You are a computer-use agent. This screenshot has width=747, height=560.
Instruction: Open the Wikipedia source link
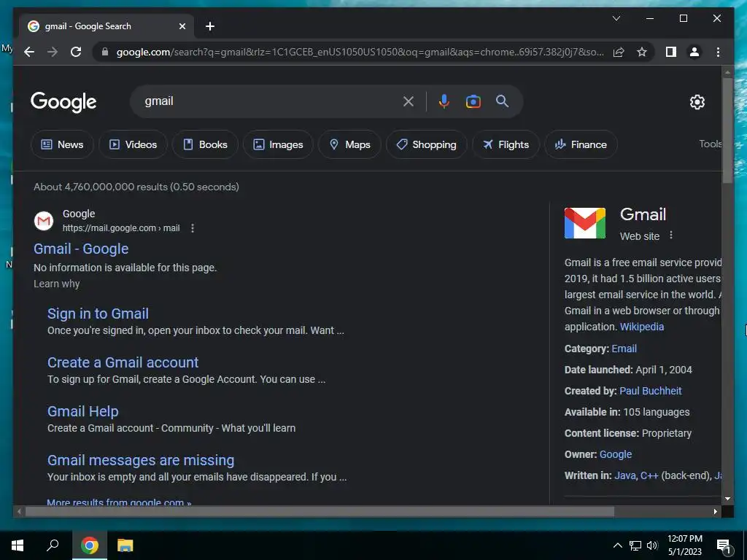coord(642,327)
